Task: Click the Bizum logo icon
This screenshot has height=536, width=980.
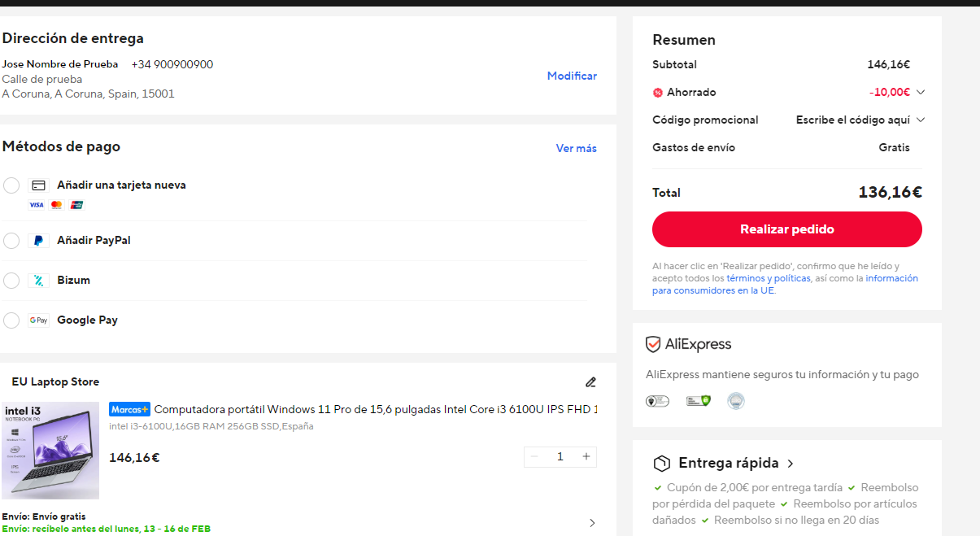Action: 38,281
